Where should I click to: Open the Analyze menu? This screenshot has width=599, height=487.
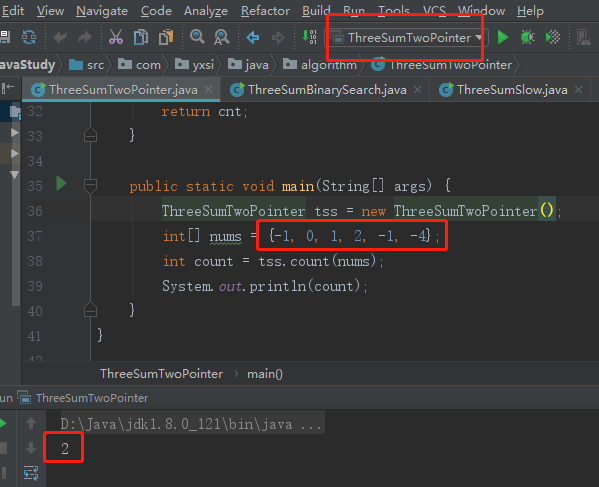pos(206,11)
